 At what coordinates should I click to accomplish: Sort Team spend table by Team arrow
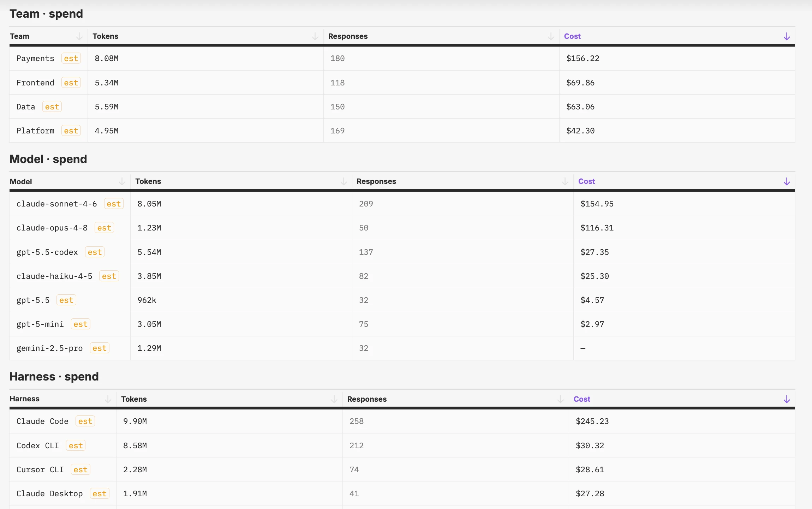[x=79, y=36]
